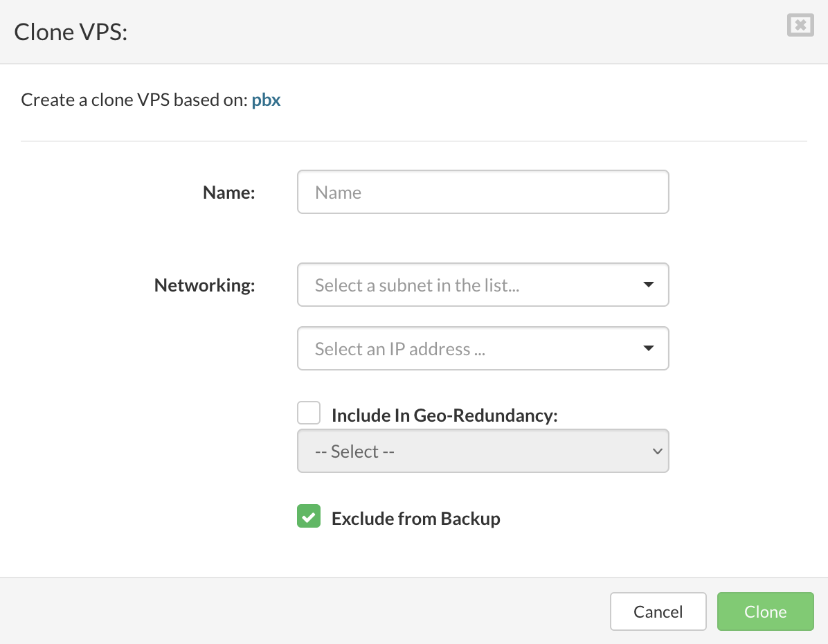
Task: Click the green Clone button
Action: [x=765, y=611]
